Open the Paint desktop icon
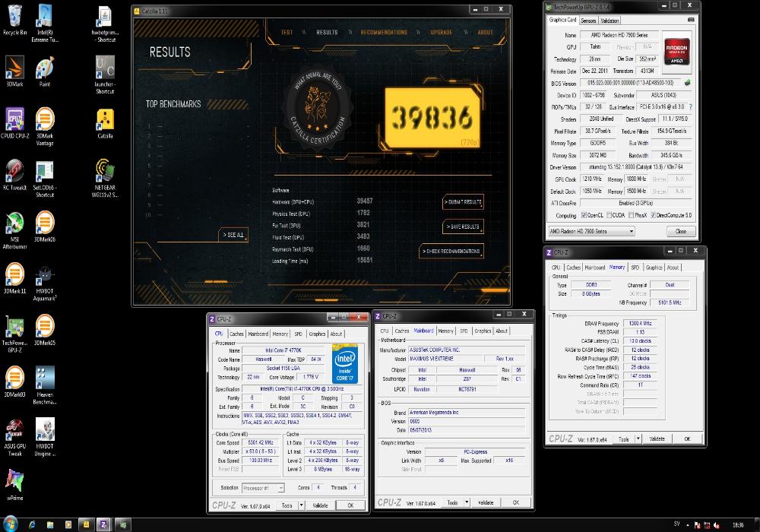760x532 pixels. pyautogui.click(x=45, y=71)
